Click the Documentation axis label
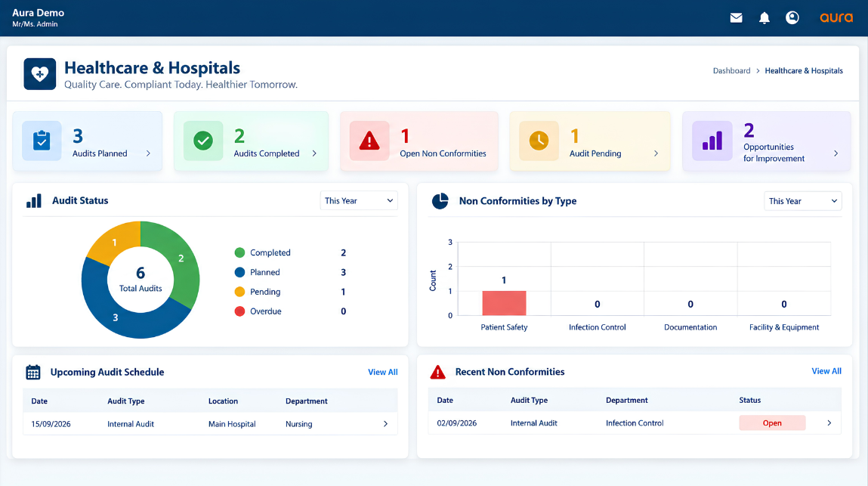868x486 pixels. tap(690, 327)
